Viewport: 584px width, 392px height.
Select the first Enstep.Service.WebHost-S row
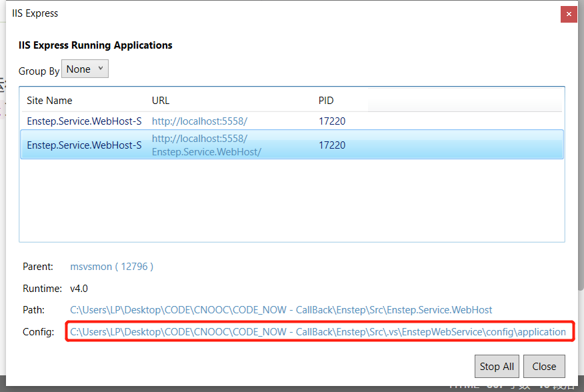click(83, 121)
